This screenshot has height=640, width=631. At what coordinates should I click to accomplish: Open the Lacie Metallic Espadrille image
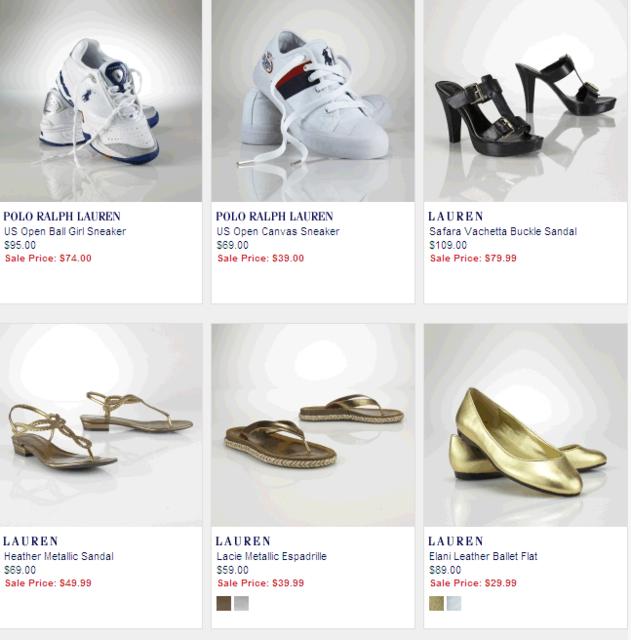(313, 425)
